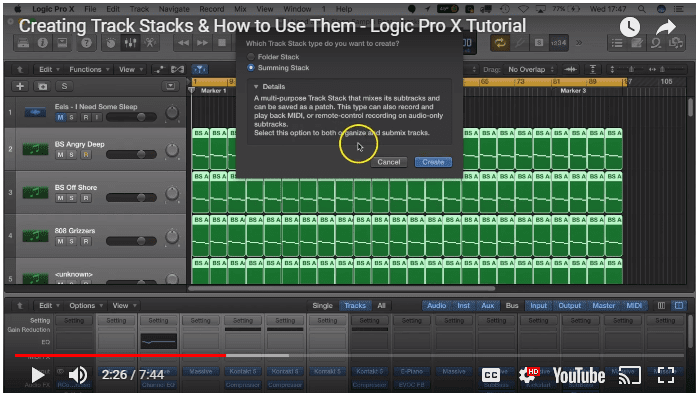Collapse the Details disclosure triangle
700x397 pixels.
coord(256,87)
